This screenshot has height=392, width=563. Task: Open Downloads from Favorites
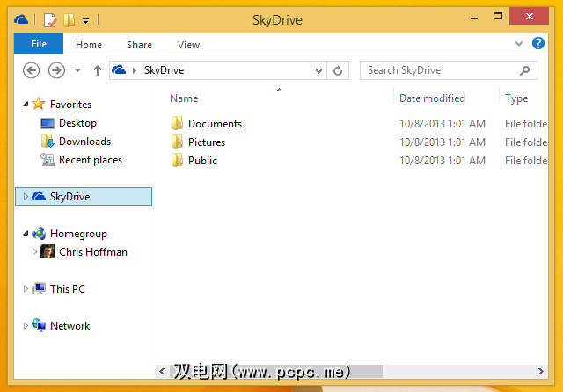coord(84,142)
